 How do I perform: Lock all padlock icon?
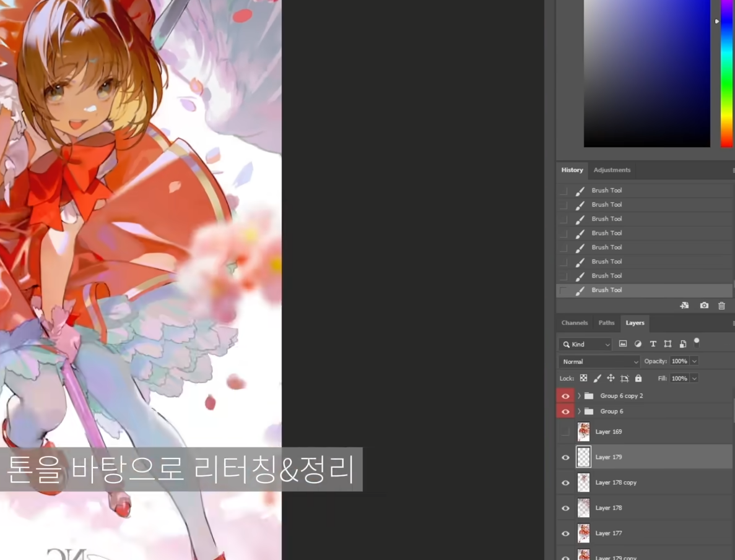[x=638, y=378]
